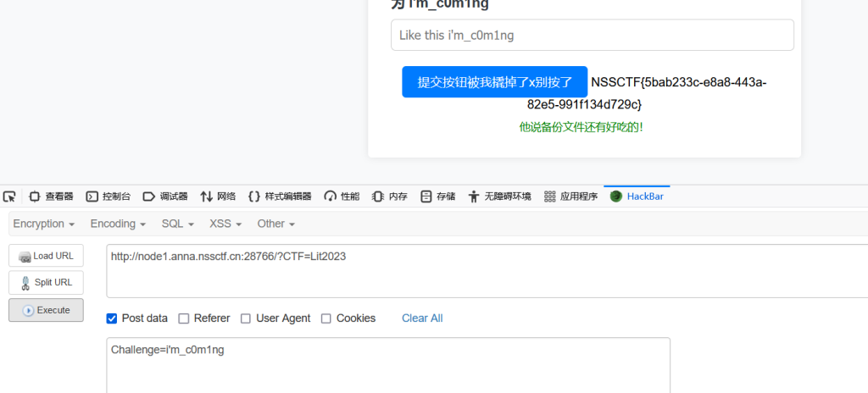This screenshot has height=393, width=868.
Task: Open the Inspector (查看器) devtools tab
Action: coord(51,196)
